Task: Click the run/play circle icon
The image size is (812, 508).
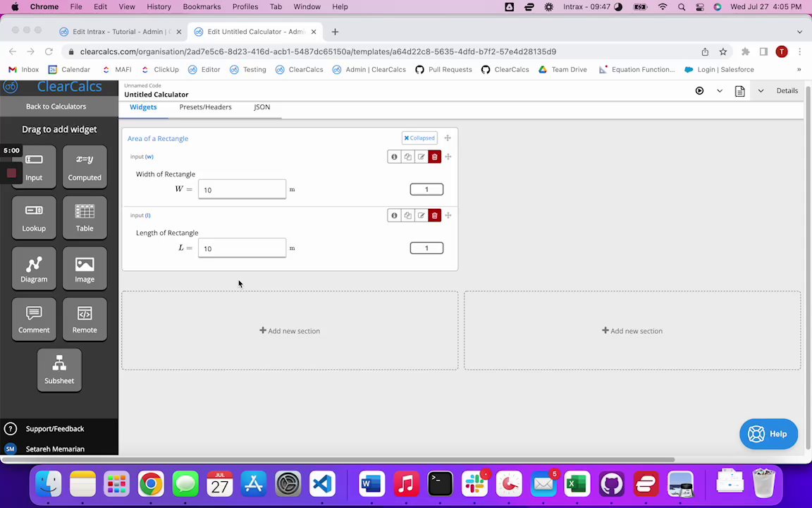Action: (x=700, y=91)
